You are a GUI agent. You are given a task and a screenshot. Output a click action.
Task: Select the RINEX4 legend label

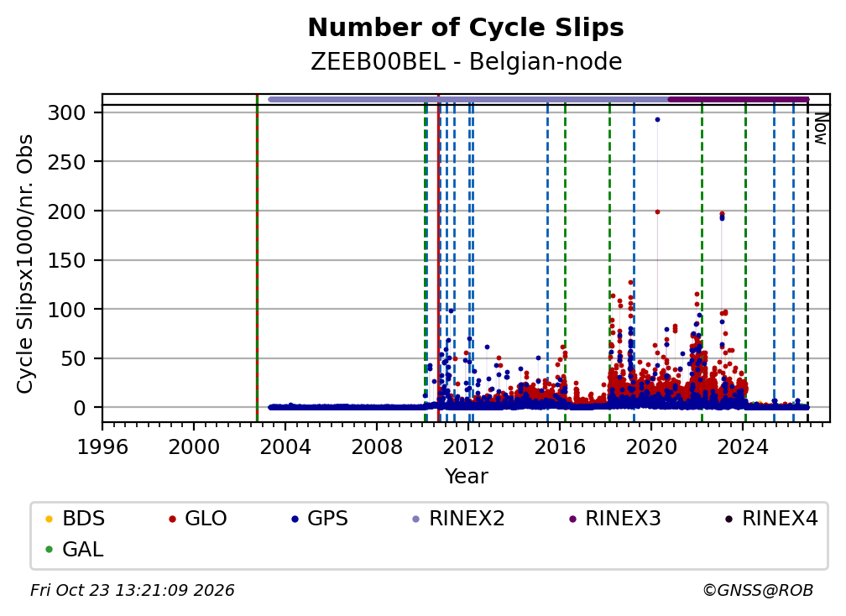[781, 519]
